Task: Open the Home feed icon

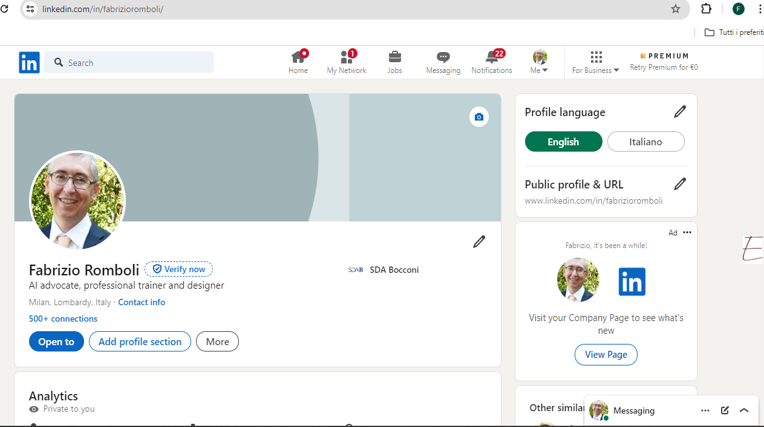Action: tap(298, 57)
